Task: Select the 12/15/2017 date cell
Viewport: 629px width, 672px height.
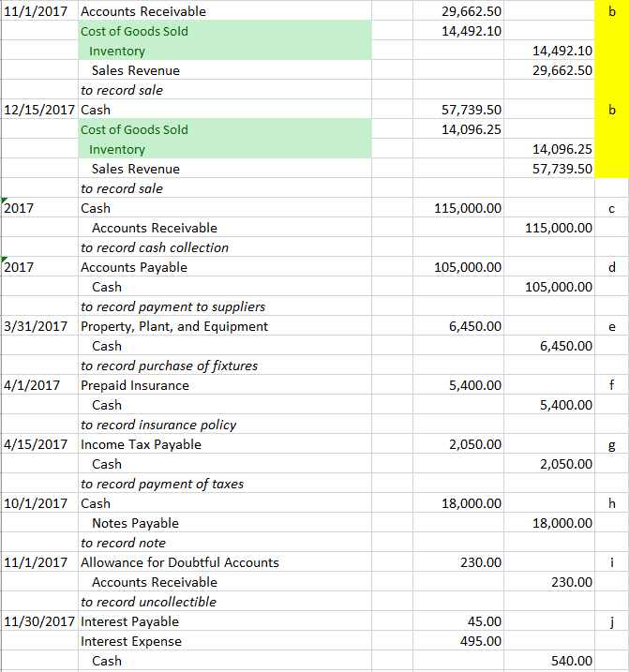Action: click(x=39, y=110)
